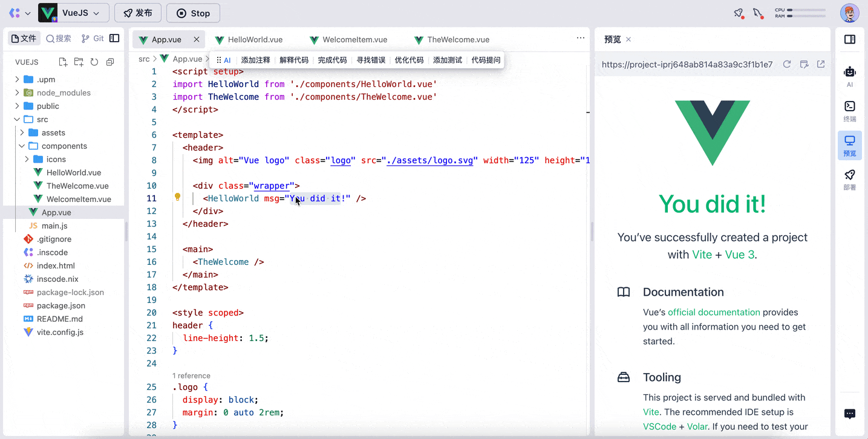Close the 预览 preview tab
Image resolution: width=868 pixels, height=439 pixels.
point(628,39)
